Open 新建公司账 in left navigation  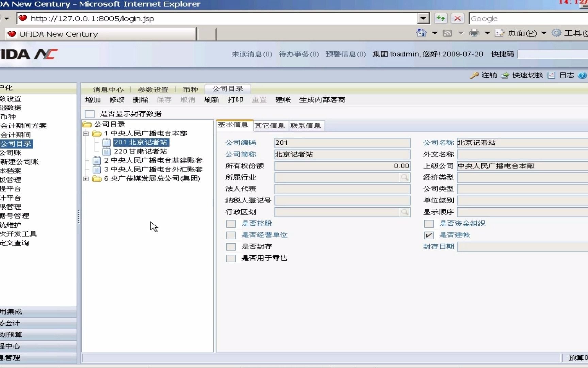[19, 162]
